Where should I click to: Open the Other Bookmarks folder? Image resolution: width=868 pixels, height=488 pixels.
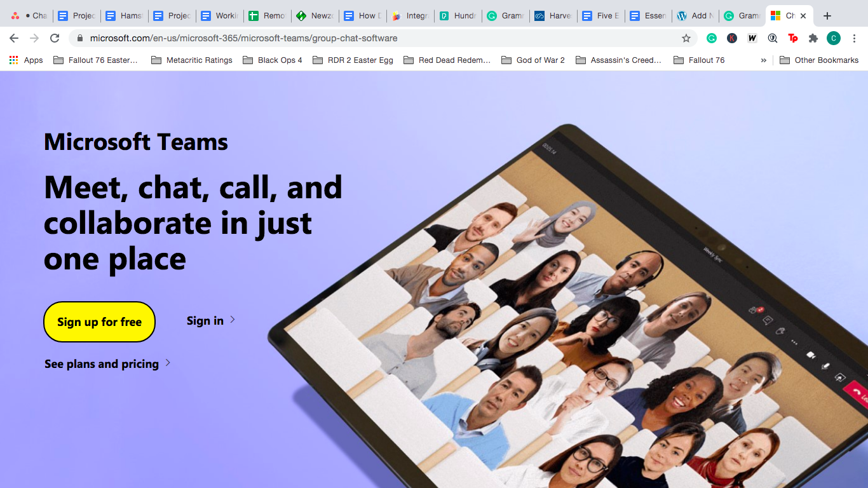(819, 60)
